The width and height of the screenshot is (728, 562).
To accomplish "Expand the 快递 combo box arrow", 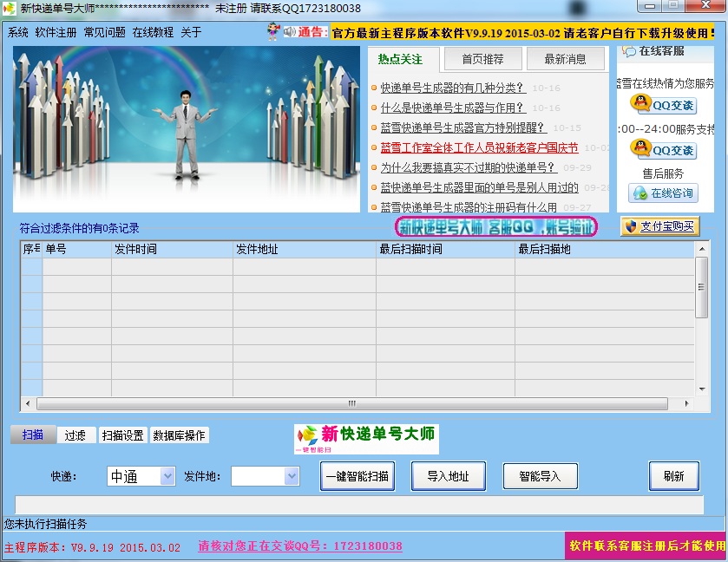I will tap(166, 476).
